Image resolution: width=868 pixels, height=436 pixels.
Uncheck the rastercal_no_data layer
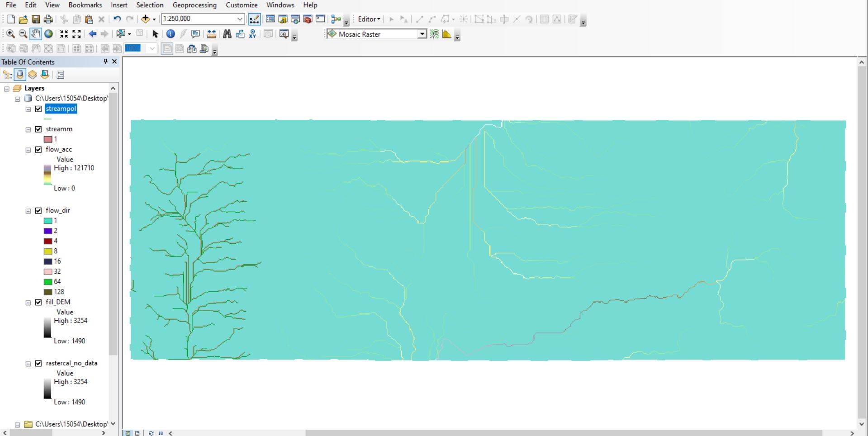point(38,363)
